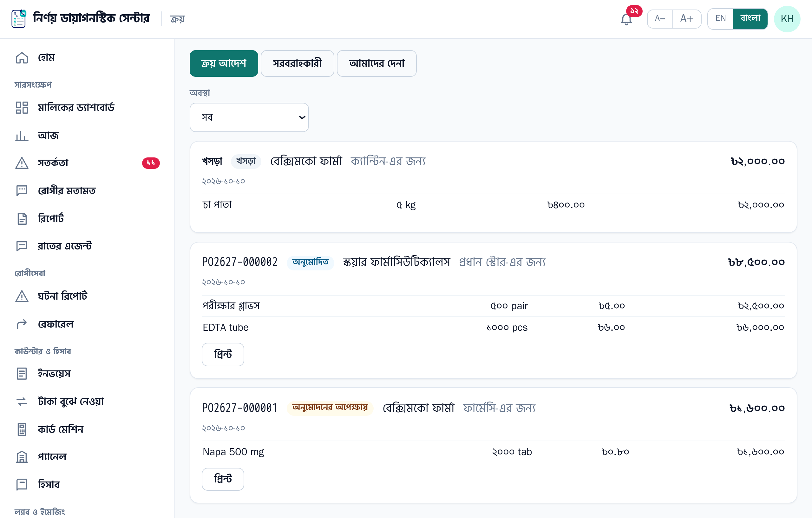Click order number PO2627-000001
The height and width of the screenshot is (518, 812).
[x=240, y=408]
